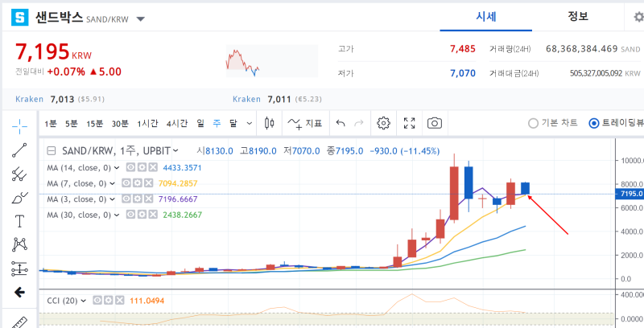Remove the MA 14 indicator
Viewport: 644px width, 328px height.
point(153,167)
